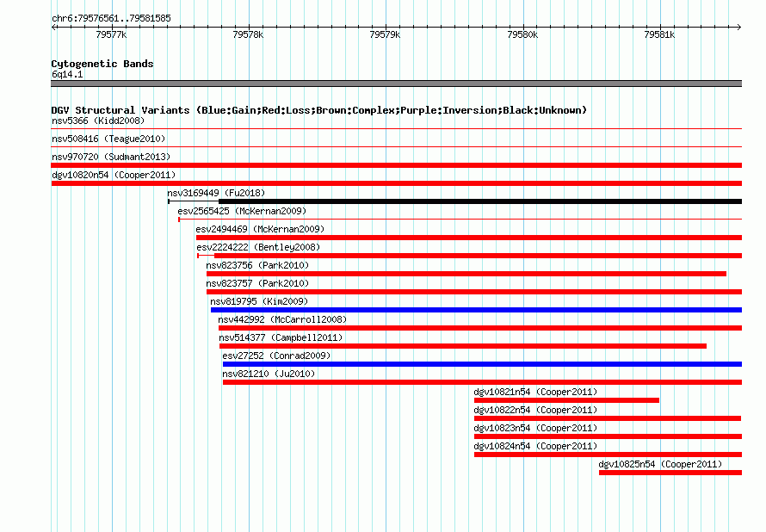Select the red nsv970720 loss bar
766x532 pixels.
coord(397,165)
